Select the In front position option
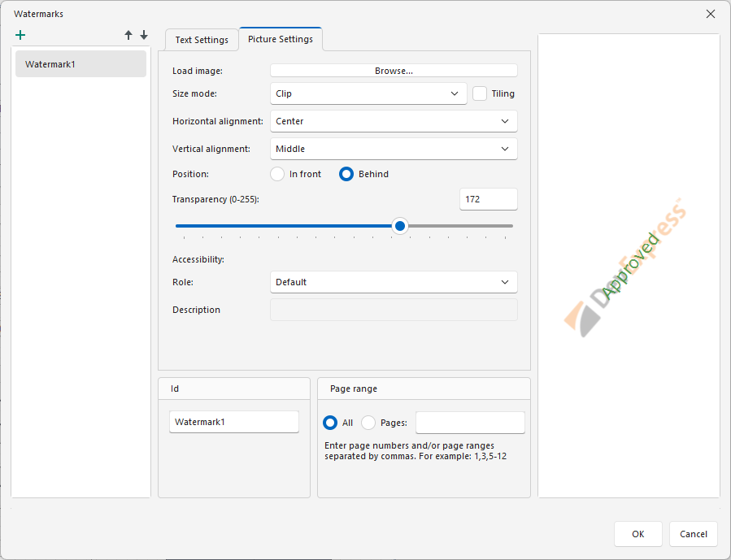 pos(278,174)
